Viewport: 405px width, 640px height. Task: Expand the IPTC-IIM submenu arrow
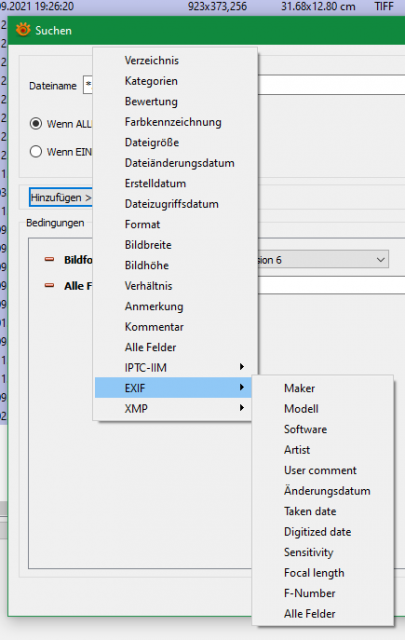tap(242, 367)
